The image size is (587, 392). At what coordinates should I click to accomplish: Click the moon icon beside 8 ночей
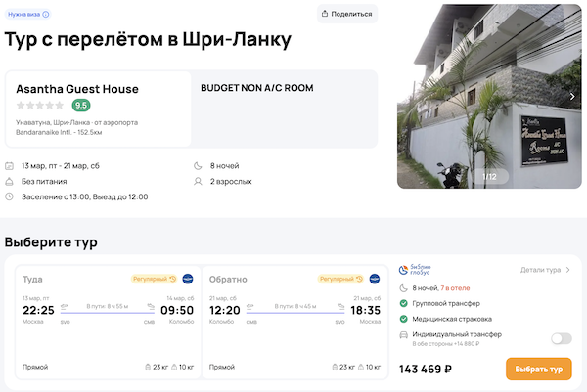coord(201,166)
